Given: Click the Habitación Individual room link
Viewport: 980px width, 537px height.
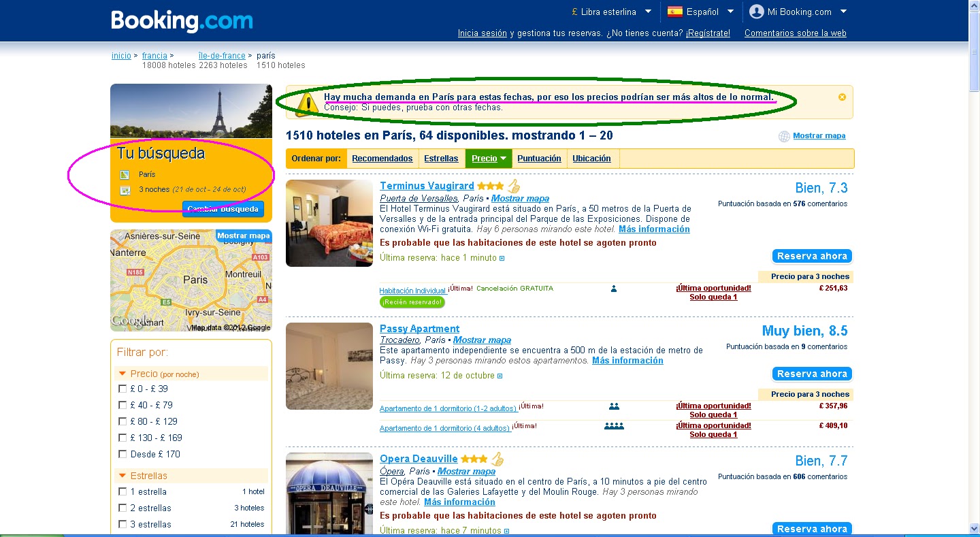Looking at the screenshot, I should pos(412,291).
